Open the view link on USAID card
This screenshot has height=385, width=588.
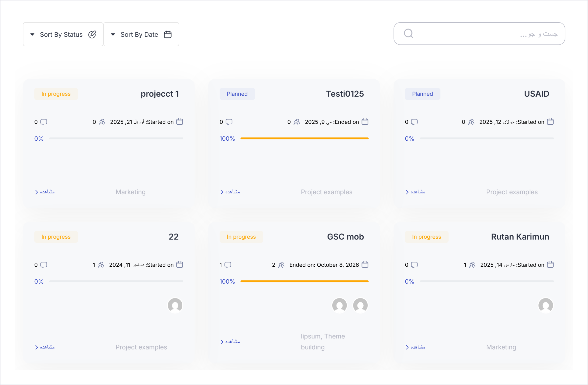pyautogui.click(x=415, y=192)
